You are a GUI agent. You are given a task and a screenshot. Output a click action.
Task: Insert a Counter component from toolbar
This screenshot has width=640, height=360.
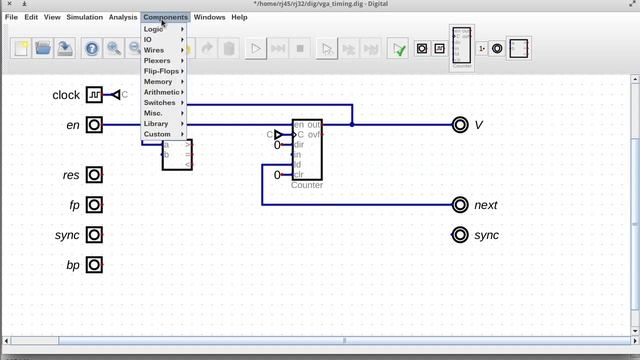[462, 48]
